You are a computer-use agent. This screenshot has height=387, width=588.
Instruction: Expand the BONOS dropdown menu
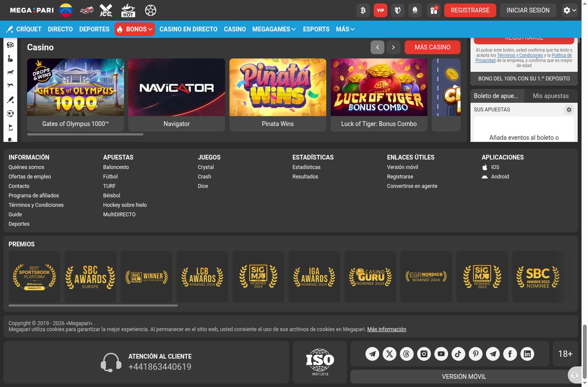tap(135, 29)
